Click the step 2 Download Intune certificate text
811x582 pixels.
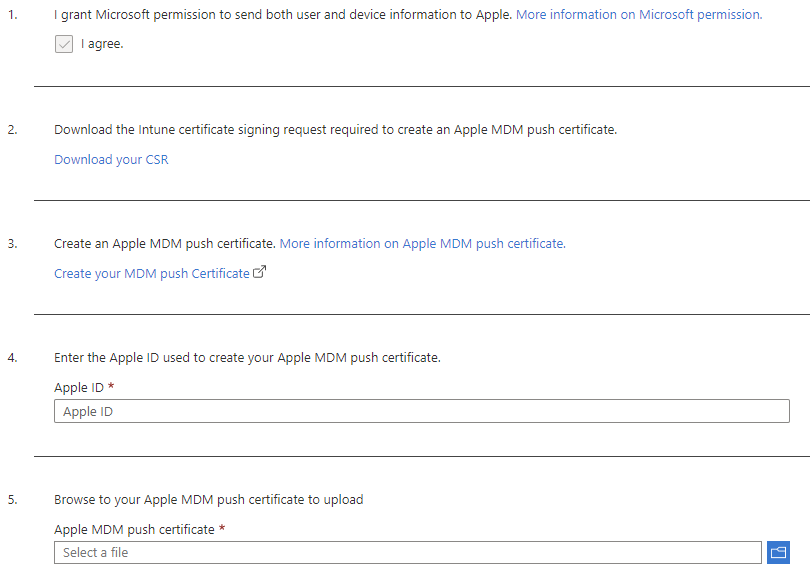(336, 129)
